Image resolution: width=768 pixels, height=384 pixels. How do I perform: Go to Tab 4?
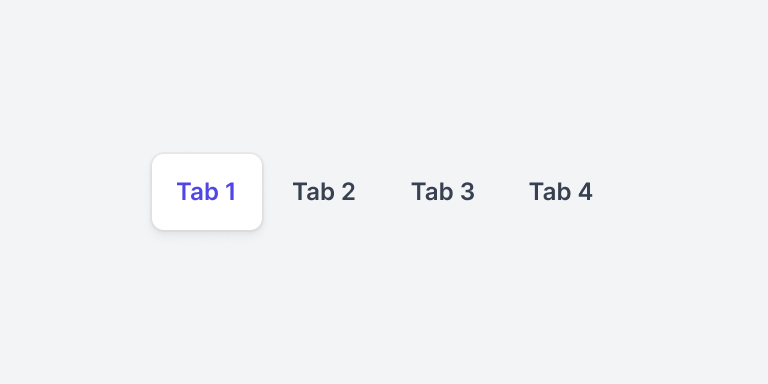[561, 192]
